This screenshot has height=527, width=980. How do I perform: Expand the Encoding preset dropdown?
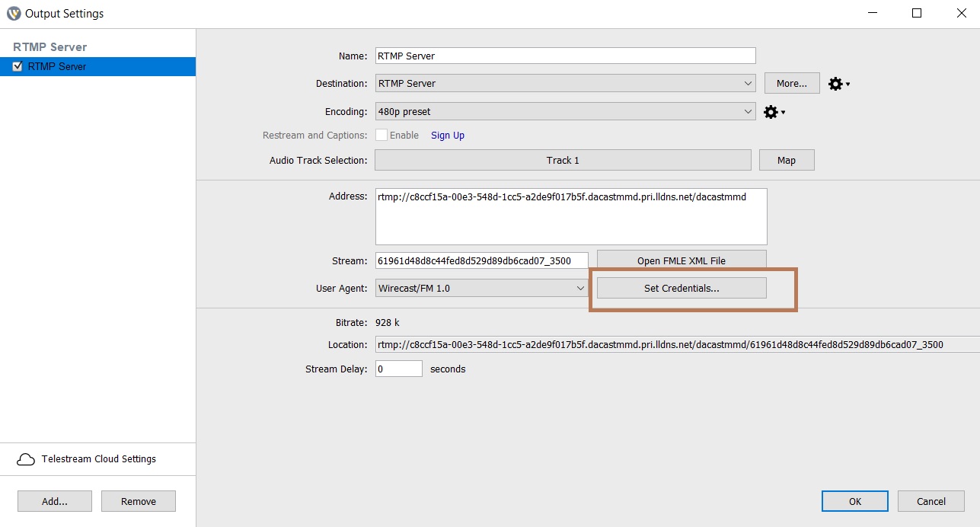(x=747, y=111)
